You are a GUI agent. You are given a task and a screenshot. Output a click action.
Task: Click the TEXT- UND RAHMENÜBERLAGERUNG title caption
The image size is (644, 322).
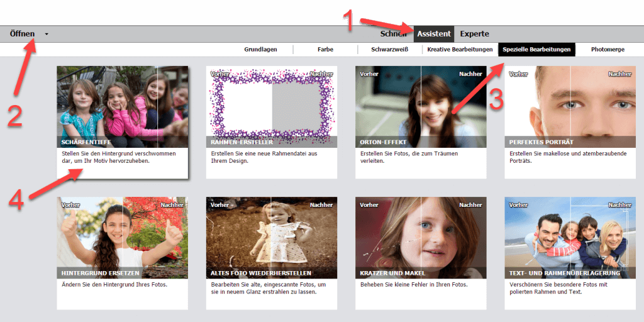coord(565,273)
